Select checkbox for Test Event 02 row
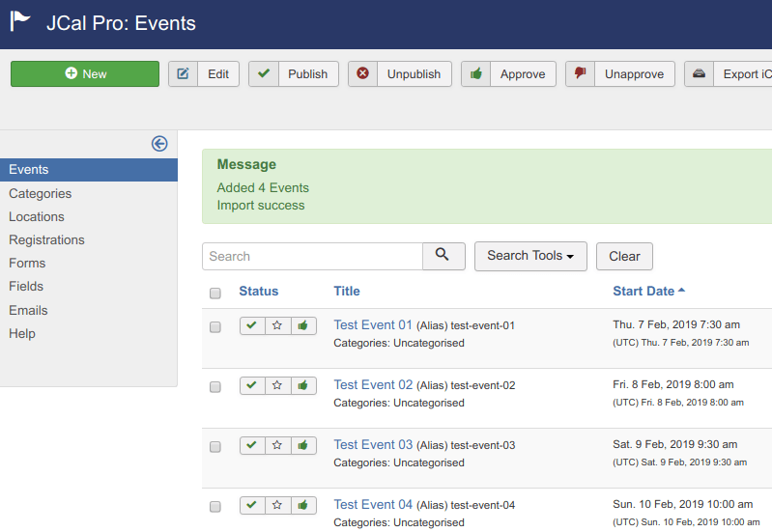Viewport: 772px width, 532px height. tap(215, 387)
